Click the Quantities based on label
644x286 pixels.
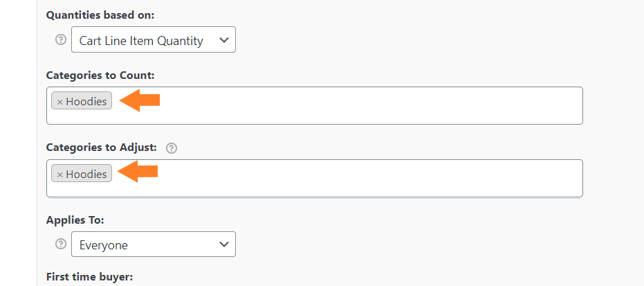(100, 15)
